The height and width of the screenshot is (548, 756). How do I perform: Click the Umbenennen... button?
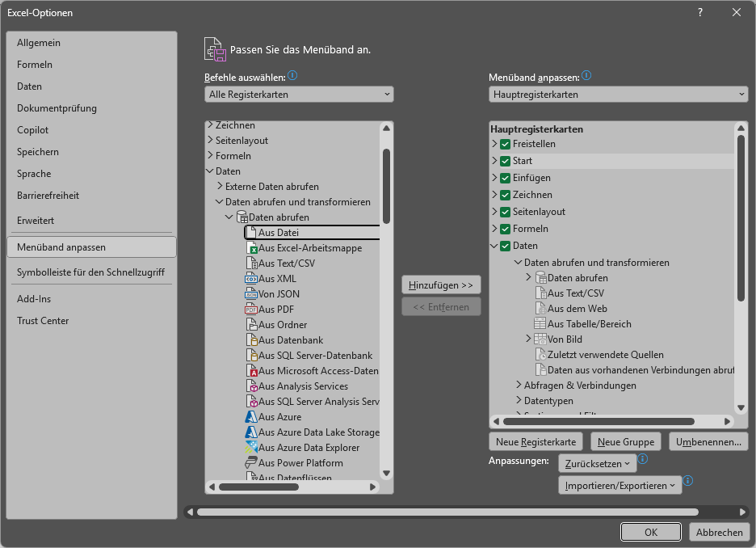tap(708, 442)
